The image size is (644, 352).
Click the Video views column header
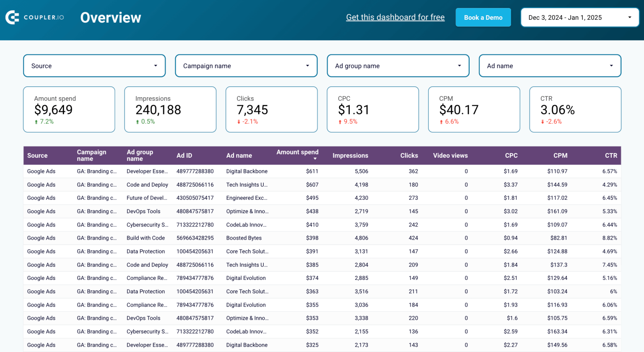450,155
